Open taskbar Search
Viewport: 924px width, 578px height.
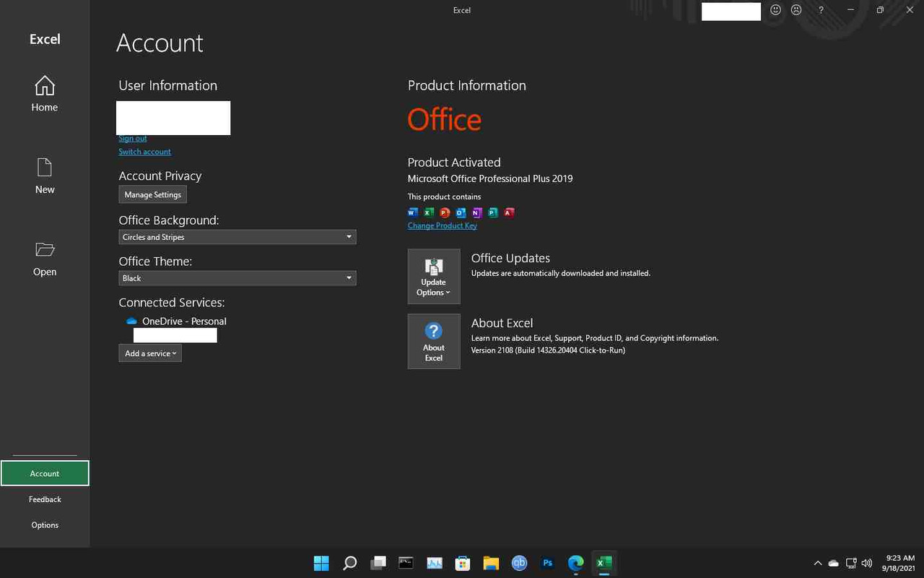click(x=349, y=563)
